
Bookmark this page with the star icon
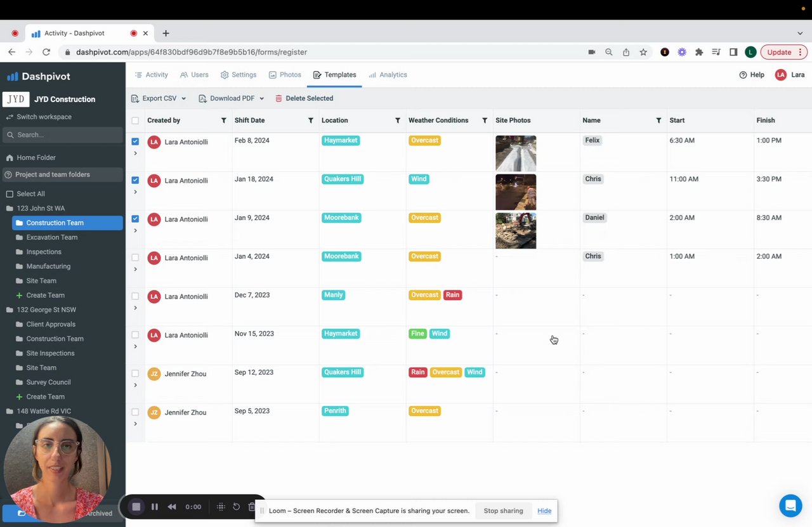(643, 52)
